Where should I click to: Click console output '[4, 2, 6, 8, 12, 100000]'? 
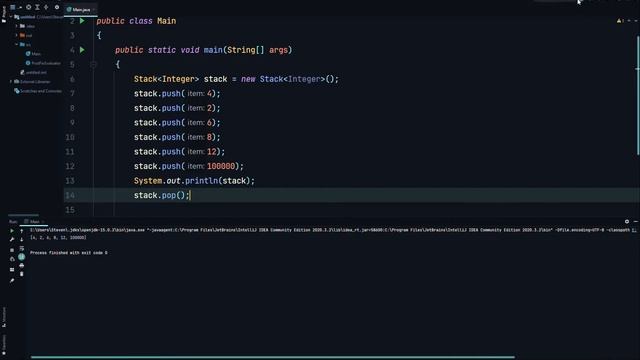click(58, 237)
